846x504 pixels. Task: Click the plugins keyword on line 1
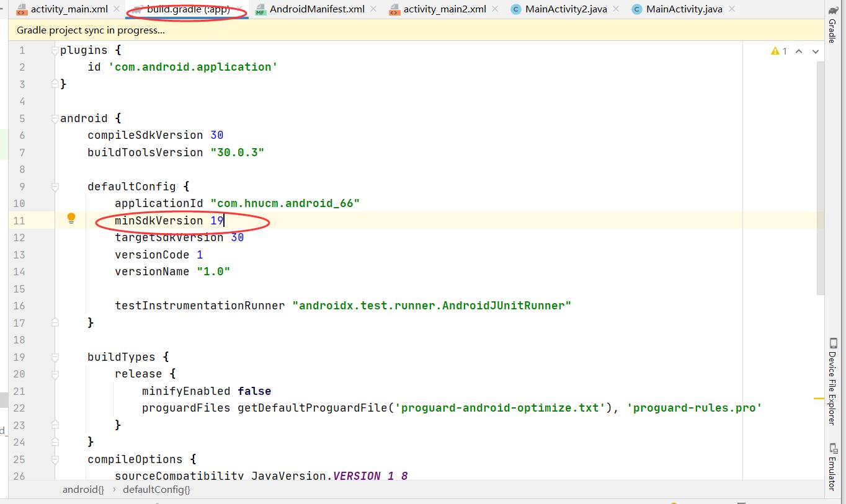pos(84,50)
